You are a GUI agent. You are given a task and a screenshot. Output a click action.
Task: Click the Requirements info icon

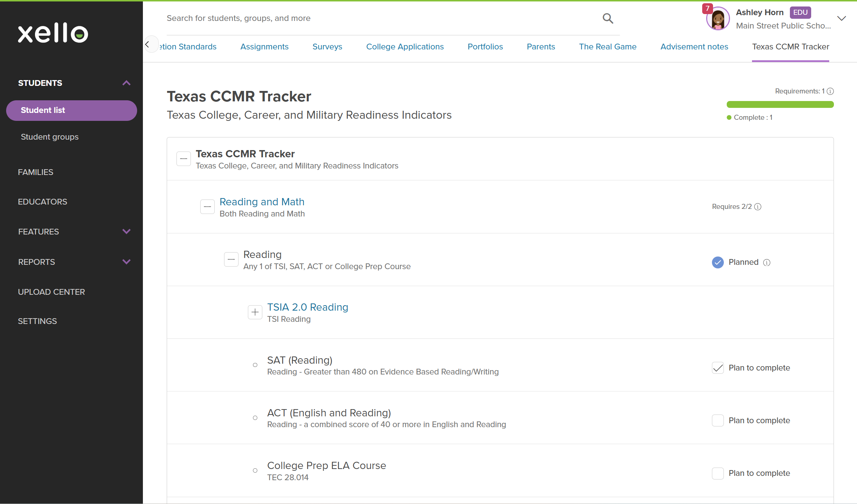pyautogui.click(x=830, y=91)
